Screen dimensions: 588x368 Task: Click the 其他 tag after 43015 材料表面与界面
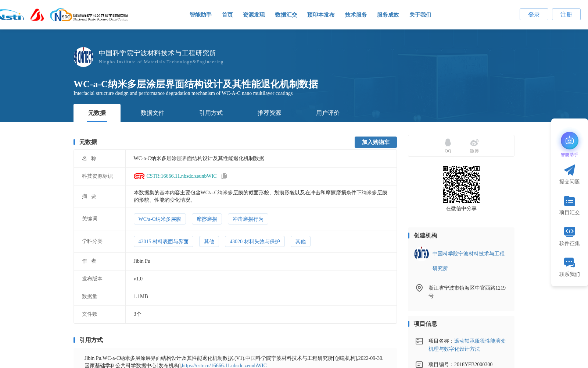pos(209,241)
